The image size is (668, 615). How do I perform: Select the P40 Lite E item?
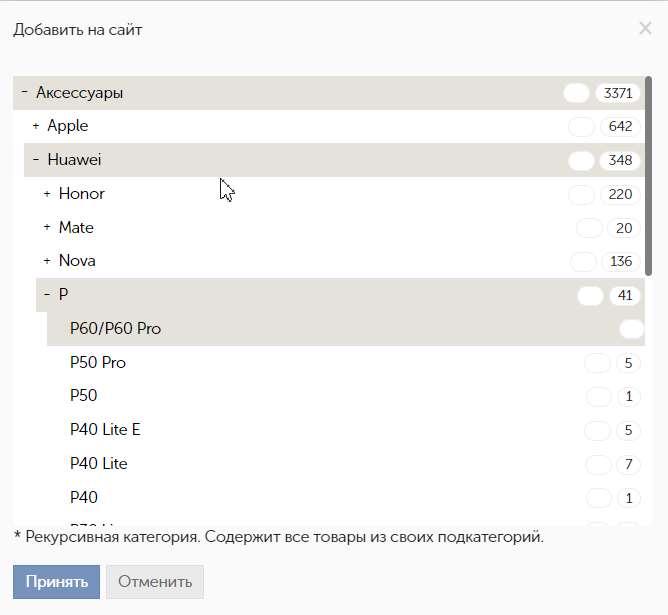click(105, 430)
